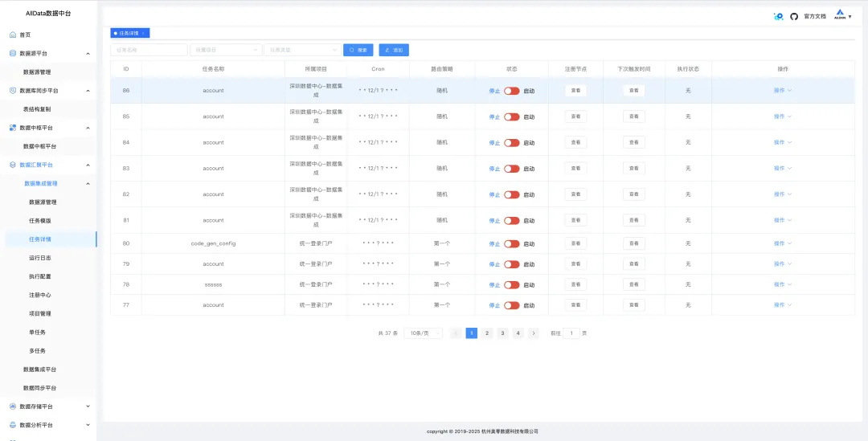Open the 所属项目 filter dropdown

226,50
